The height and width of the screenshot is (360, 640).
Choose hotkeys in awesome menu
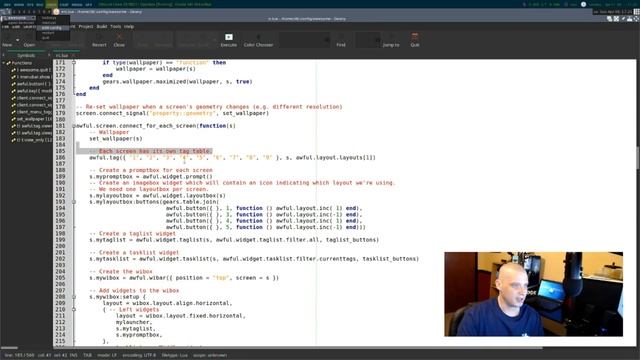[x=53, y=18]
